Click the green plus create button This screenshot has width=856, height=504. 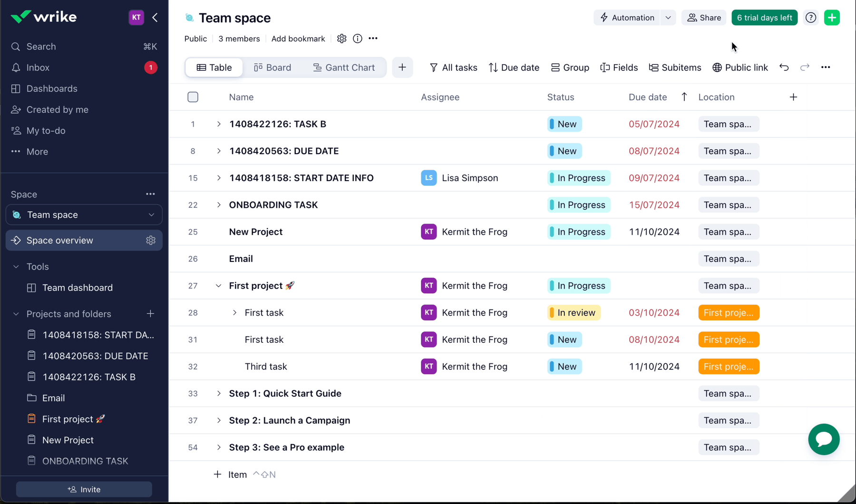832,18
